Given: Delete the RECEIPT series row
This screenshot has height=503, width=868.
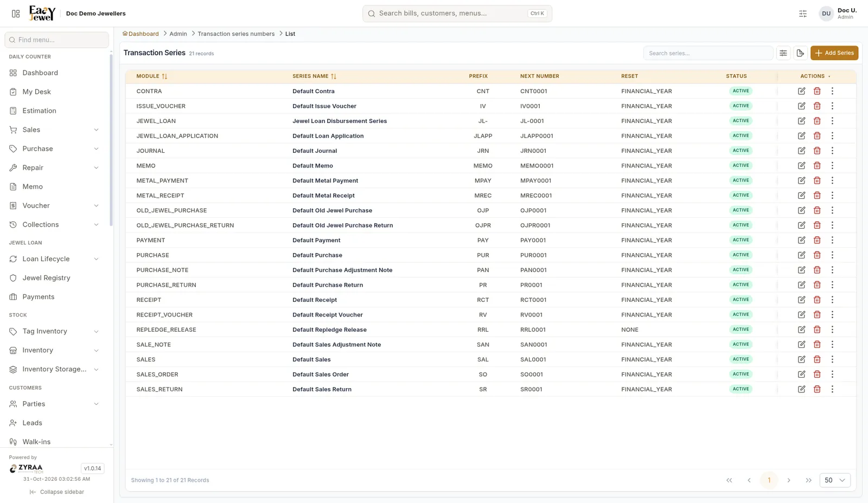Looking at the screenshot, I should coord(817,300).
